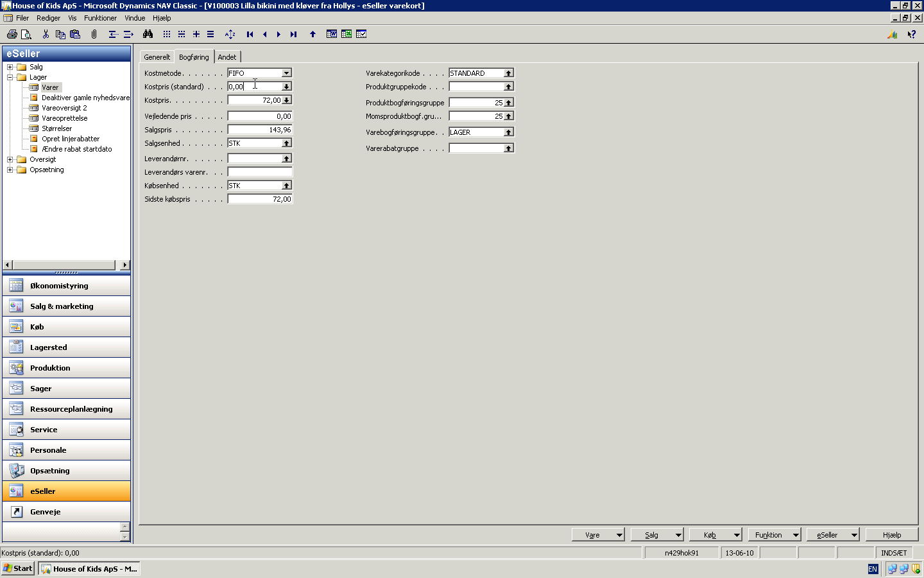Click the Cut scissors icon
This screenshot has height=578, width=924.
(x=46, y=34)
